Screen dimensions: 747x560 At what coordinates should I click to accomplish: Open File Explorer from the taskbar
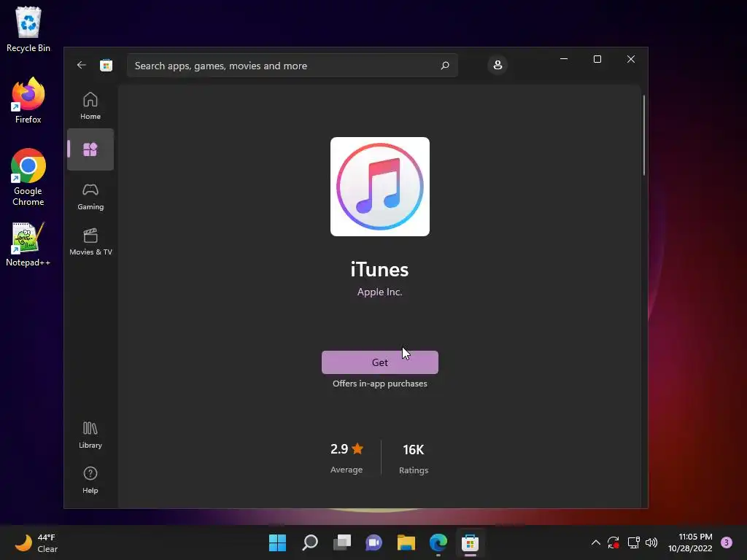(x=406, y=542)
